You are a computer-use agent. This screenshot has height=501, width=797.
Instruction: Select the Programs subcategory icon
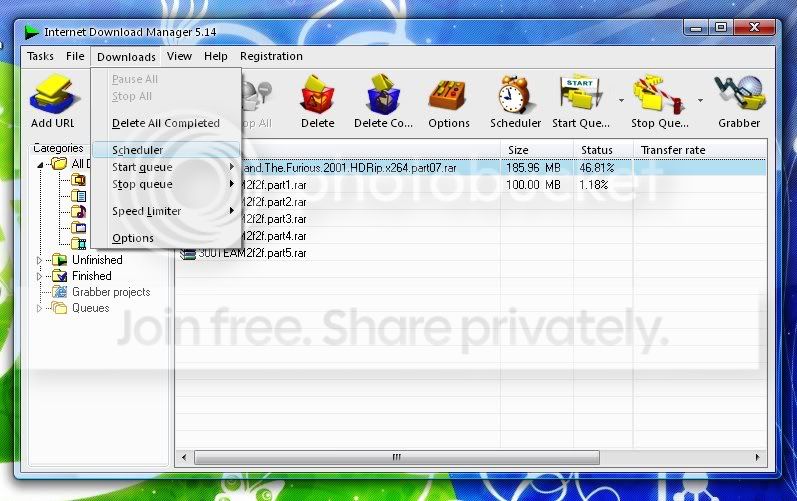point(78,227)
